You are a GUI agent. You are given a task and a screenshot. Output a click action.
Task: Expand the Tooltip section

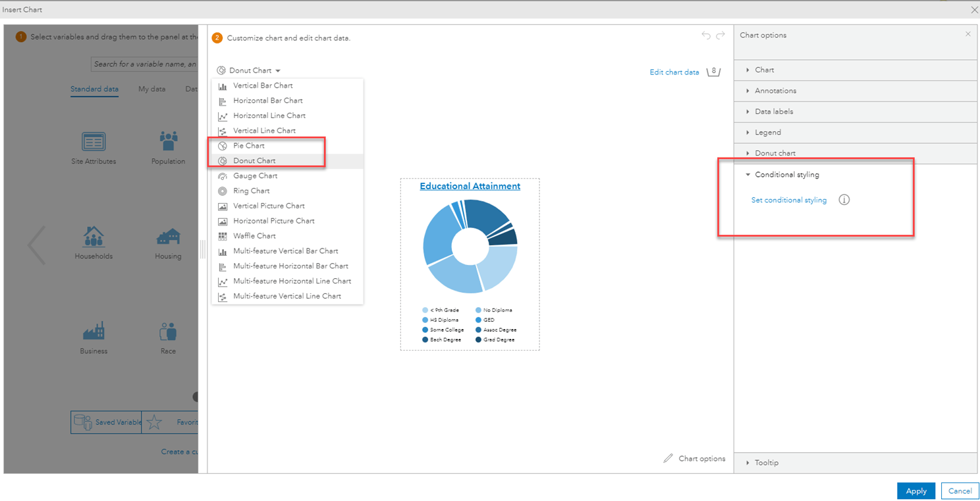(x=765, y=463)
